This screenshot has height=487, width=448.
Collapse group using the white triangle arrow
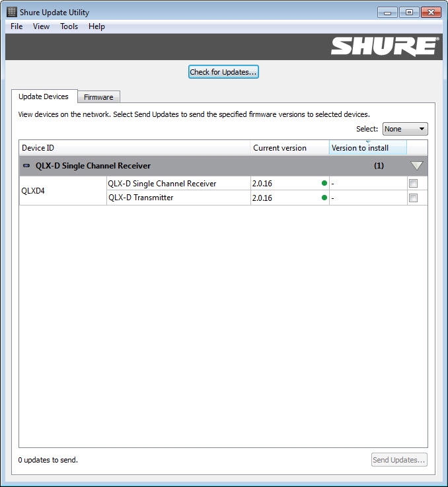pos(417,166)
